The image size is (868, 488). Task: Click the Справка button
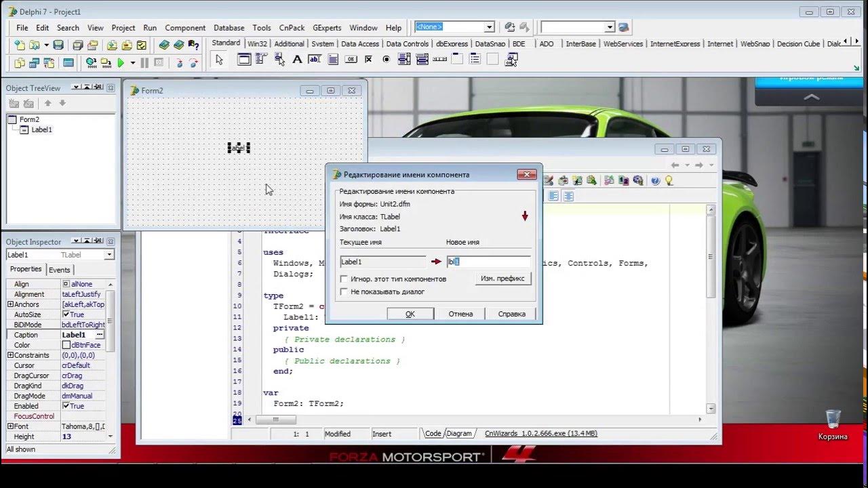coord(512,314)
